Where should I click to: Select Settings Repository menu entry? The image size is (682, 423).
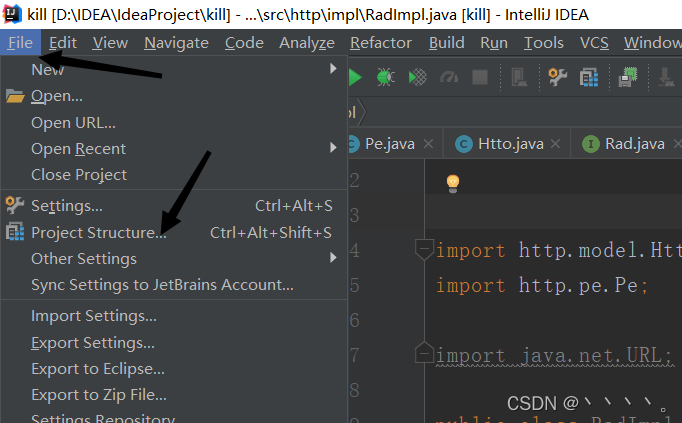(174, 417)
